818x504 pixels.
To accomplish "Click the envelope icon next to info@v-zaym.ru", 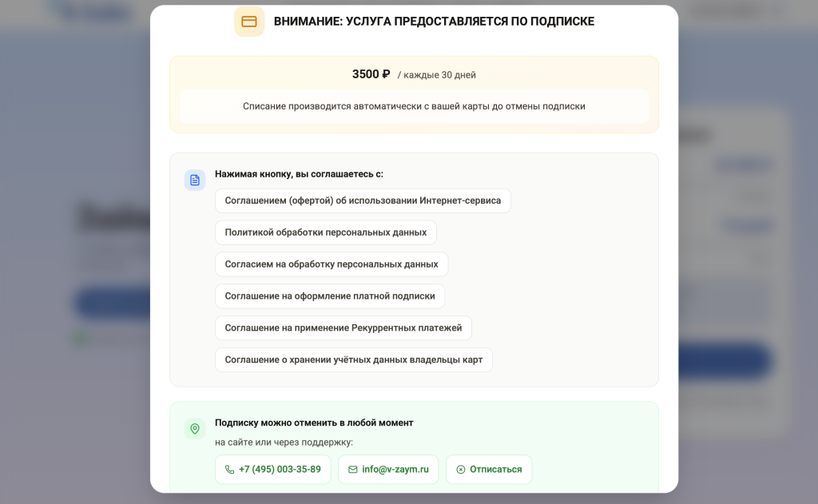I will coord(353,470).
